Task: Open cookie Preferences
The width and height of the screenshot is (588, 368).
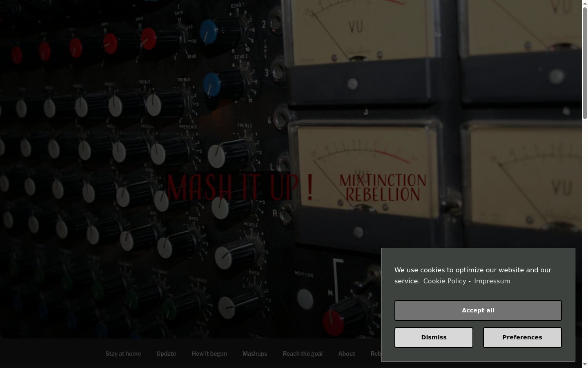Action: point(522,337)
